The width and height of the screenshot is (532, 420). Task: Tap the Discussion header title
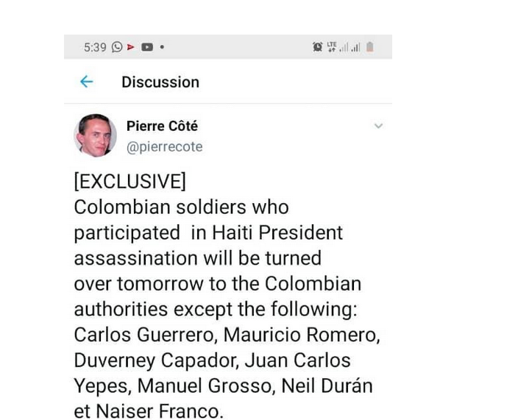160,82
